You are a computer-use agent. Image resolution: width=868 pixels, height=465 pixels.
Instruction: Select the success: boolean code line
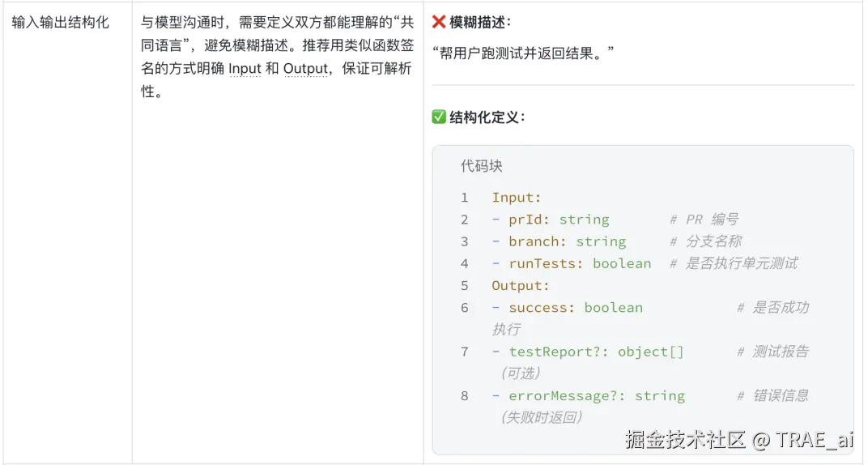[x=576, y=308]
